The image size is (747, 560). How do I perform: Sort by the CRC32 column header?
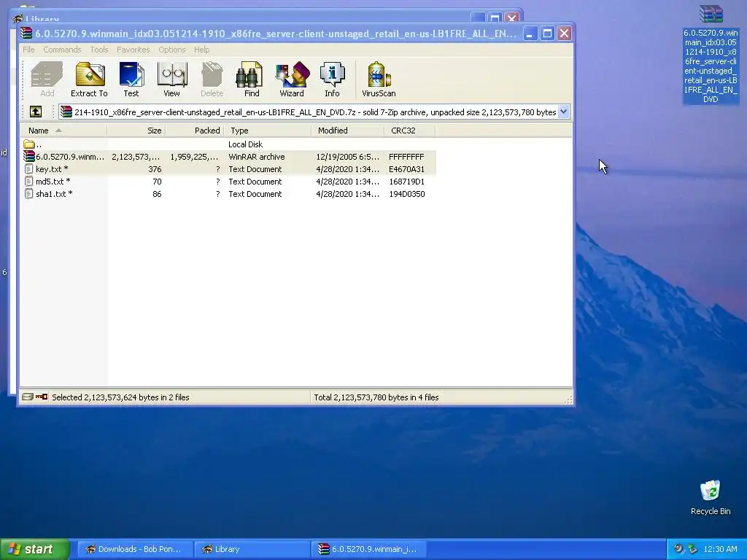coord(409,131)
